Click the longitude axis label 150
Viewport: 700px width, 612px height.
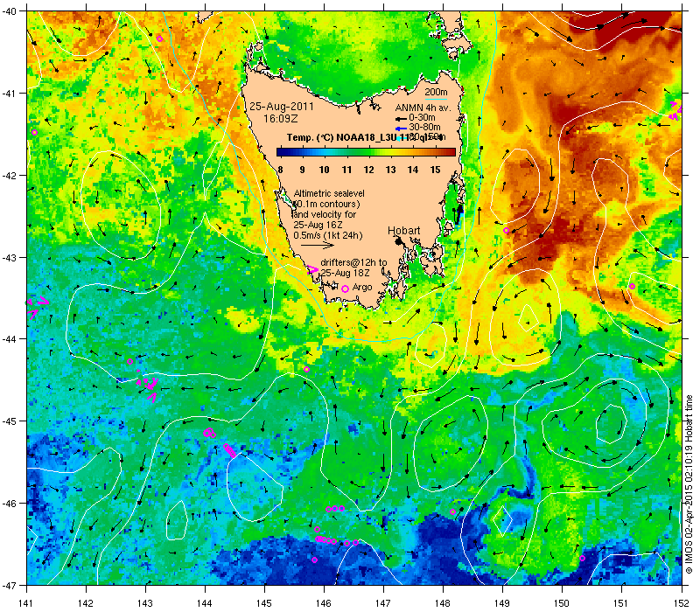coord(562,603)
